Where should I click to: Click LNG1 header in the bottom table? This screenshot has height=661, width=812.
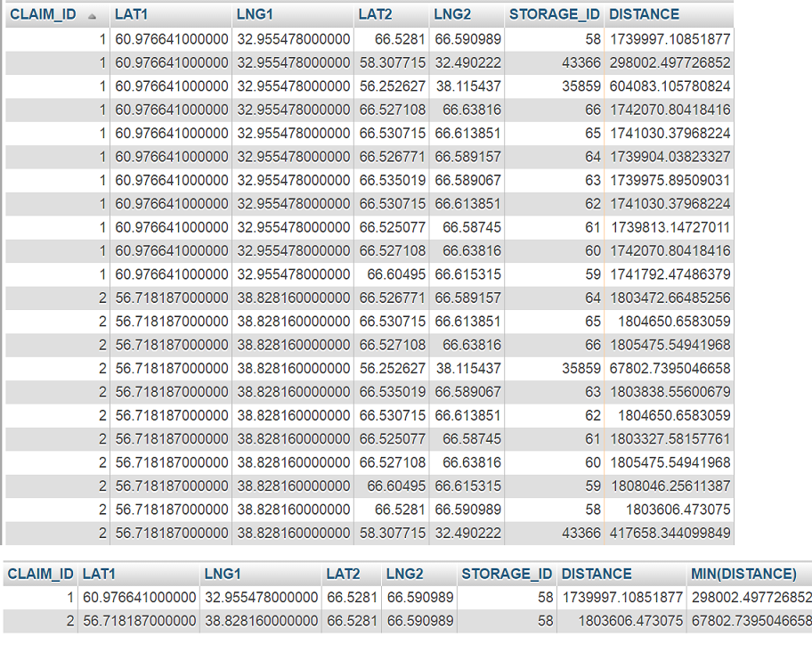pos(223,574)
